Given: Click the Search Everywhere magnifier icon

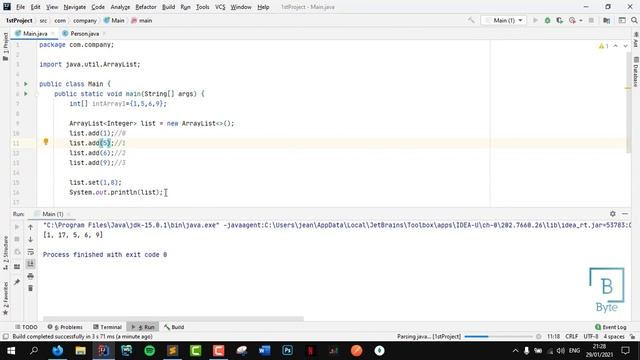Looking at the screenshot, I should (634, 20).
